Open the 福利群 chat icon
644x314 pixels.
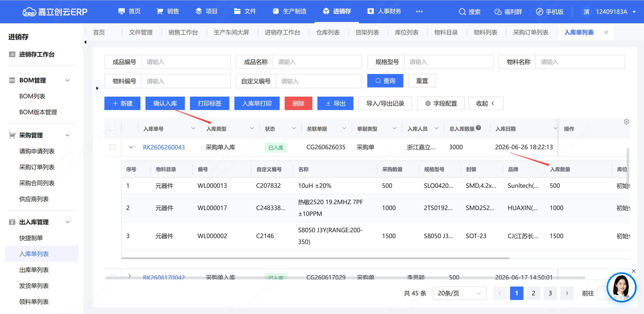498,12
